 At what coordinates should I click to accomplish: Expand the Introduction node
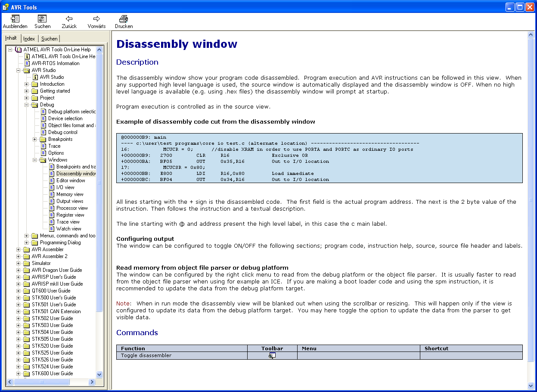[x=27, y=84]
